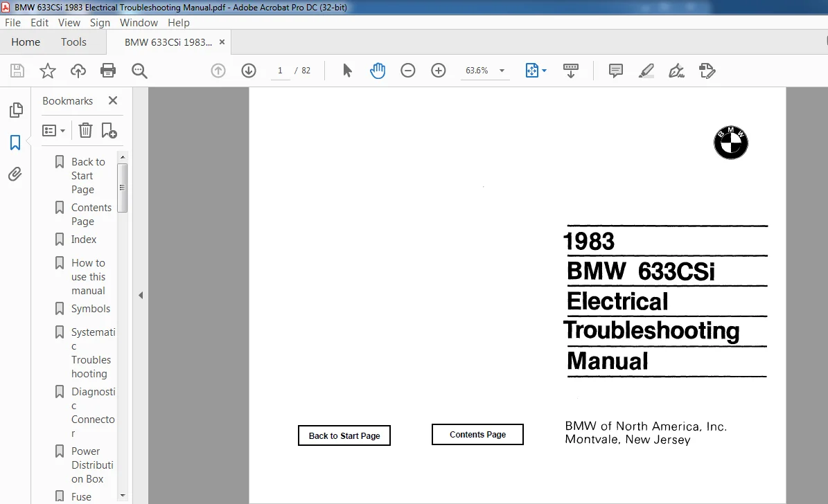
Task: Select the BMW 633CSi 1983 document tab
Action: [x=168, y=42]
